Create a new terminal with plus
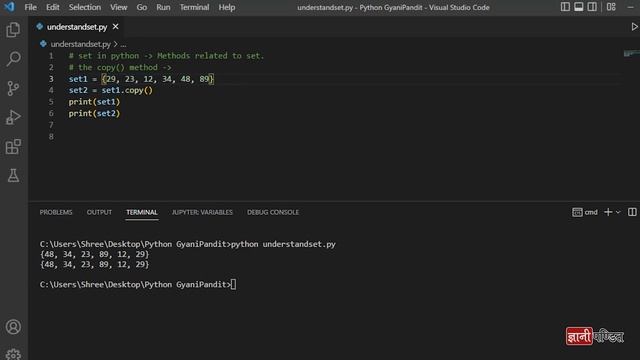Image resolution: width=640 pixels, height=360 pixels. point(608,212)
